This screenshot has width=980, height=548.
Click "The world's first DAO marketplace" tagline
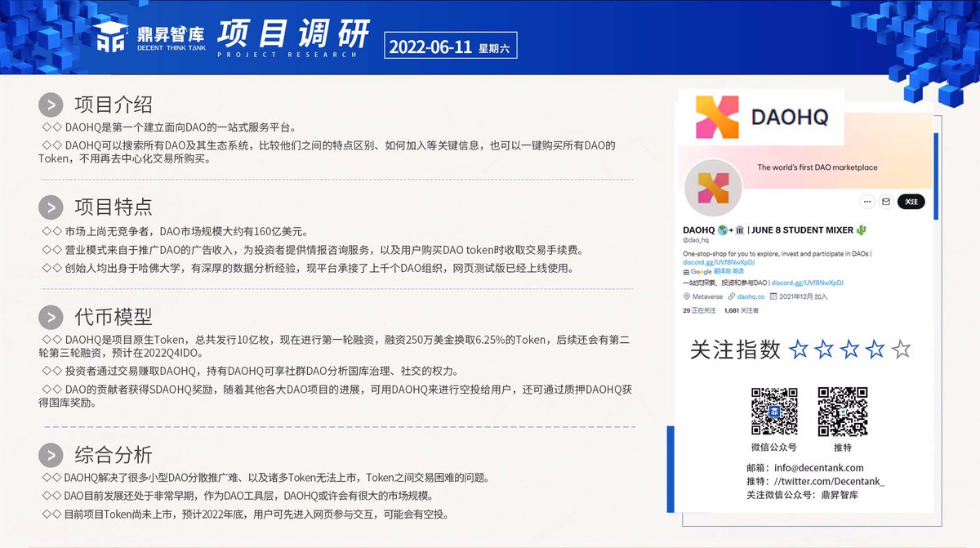click(x=817, y=167)
